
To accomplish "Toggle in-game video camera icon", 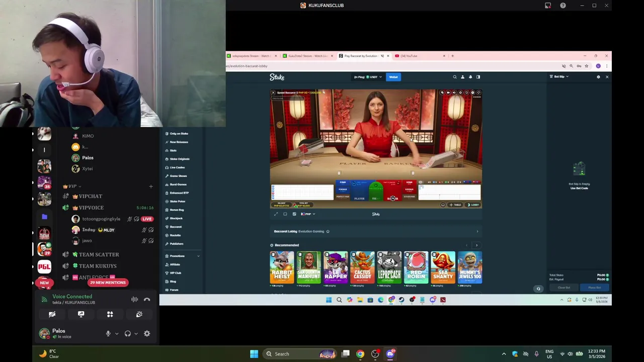I will tap(448, 93).
